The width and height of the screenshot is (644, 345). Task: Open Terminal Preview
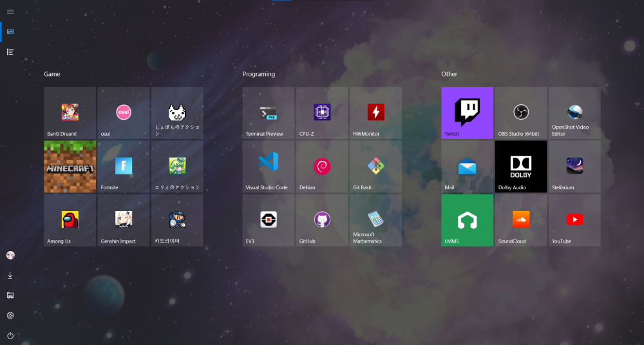268,113
